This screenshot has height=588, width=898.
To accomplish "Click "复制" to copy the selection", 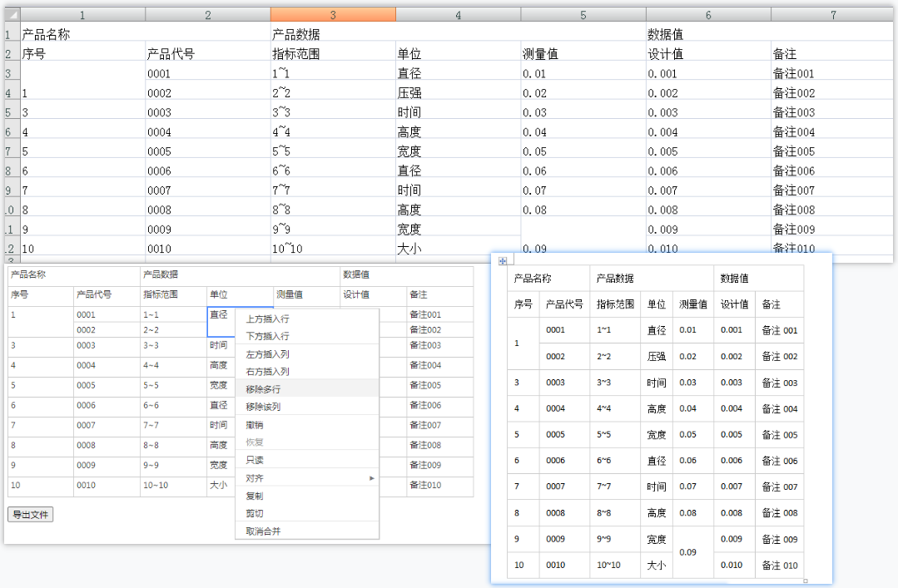I will [x=266, y=497].
